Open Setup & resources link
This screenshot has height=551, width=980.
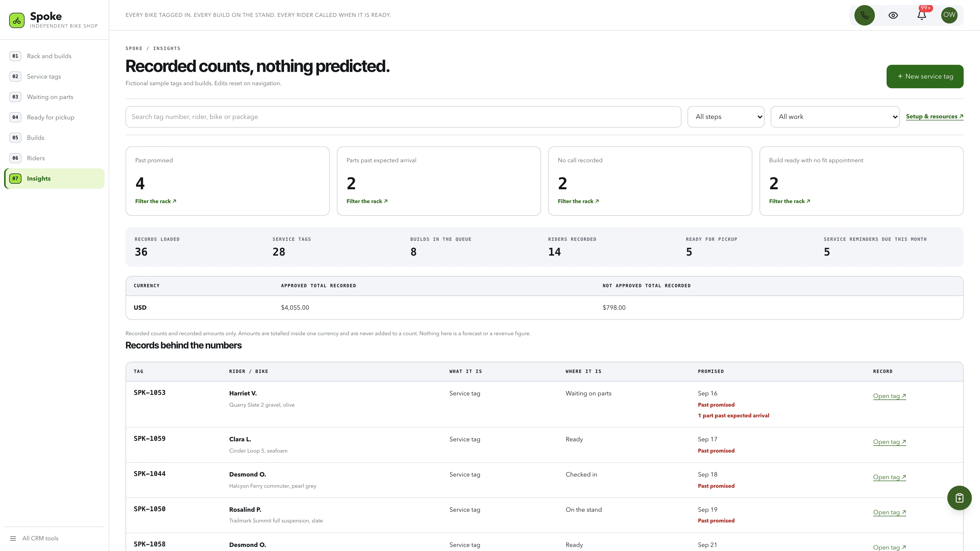934,116
